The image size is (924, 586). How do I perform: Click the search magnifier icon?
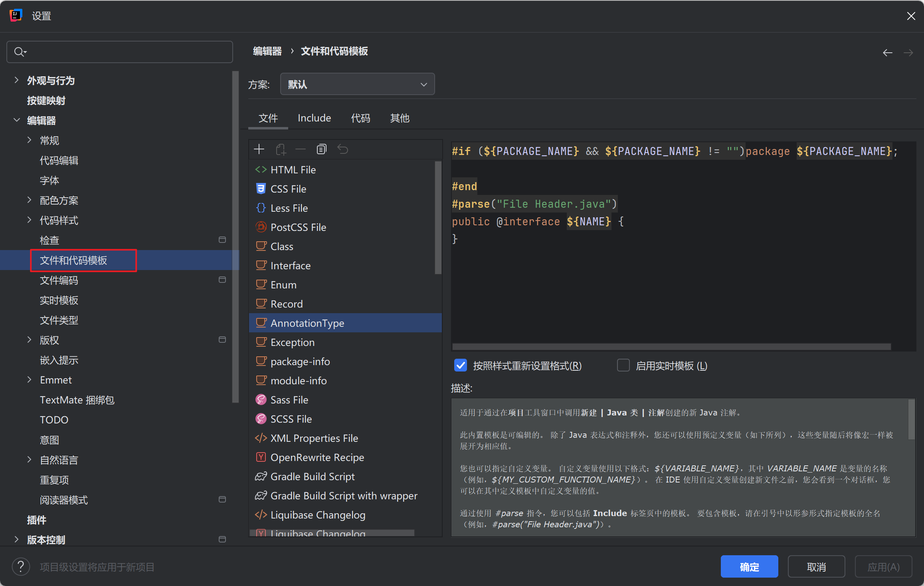(20, 52)
